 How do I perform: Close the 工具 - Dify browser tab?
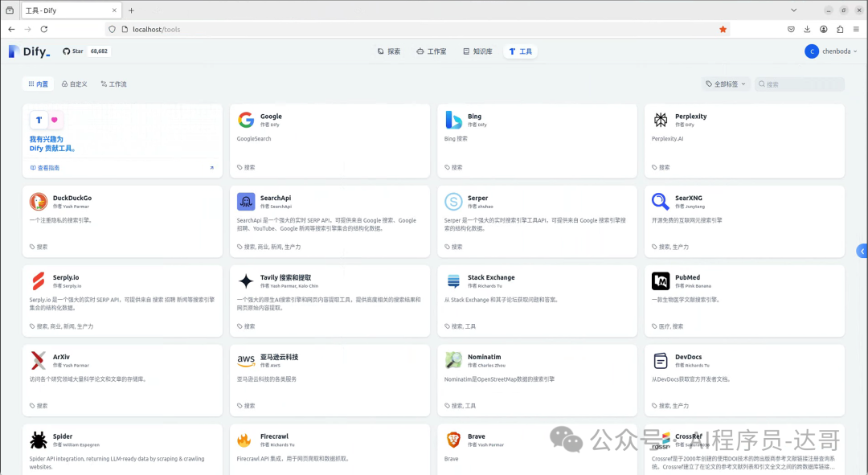[x=114, y=10]
